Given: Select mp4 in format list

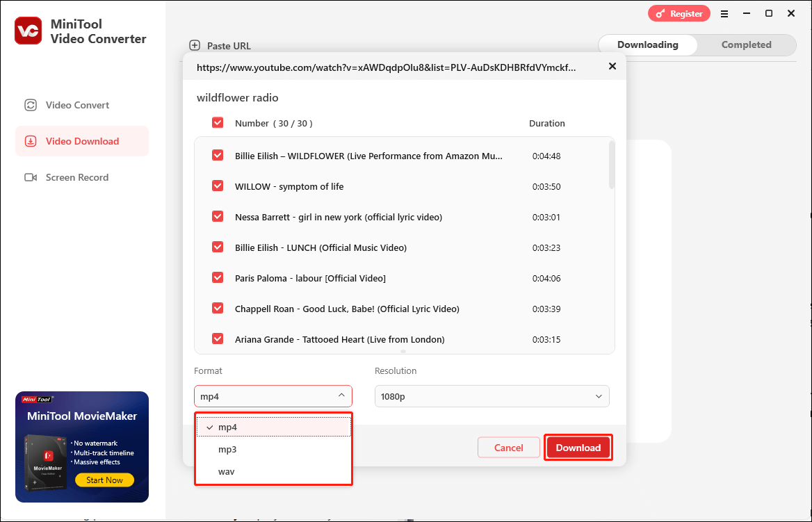Looking at the screenshot, I should [x=273, y=427].
